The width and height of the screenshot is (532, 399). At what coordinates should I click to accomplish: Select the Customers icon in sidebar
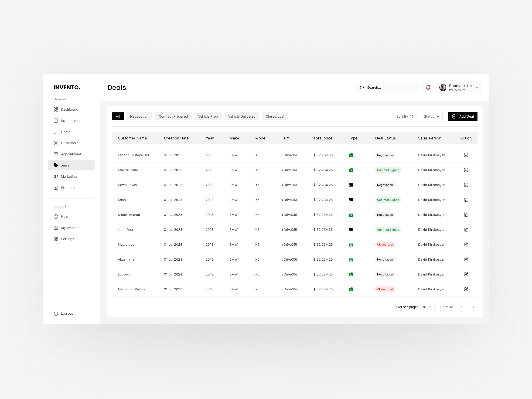pos(56,143)
